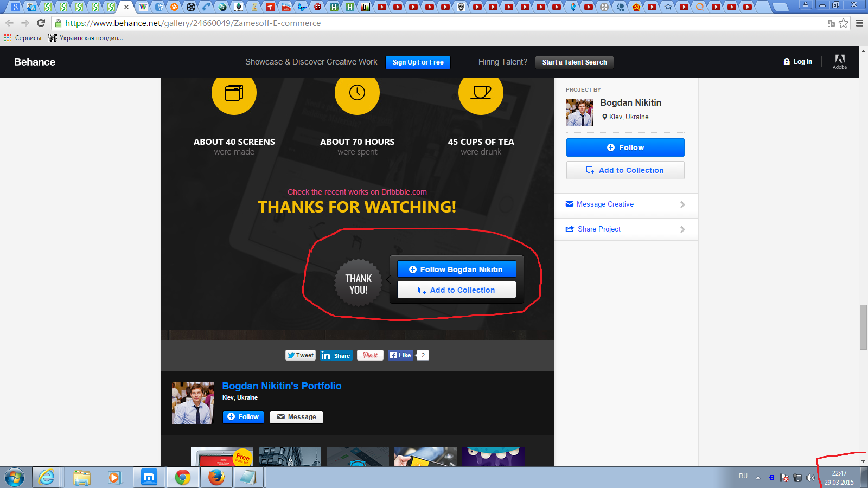Click Kiev, Ukraine location in the sidebar
Viewport: 868px width, 488px height.
(626, 117)
